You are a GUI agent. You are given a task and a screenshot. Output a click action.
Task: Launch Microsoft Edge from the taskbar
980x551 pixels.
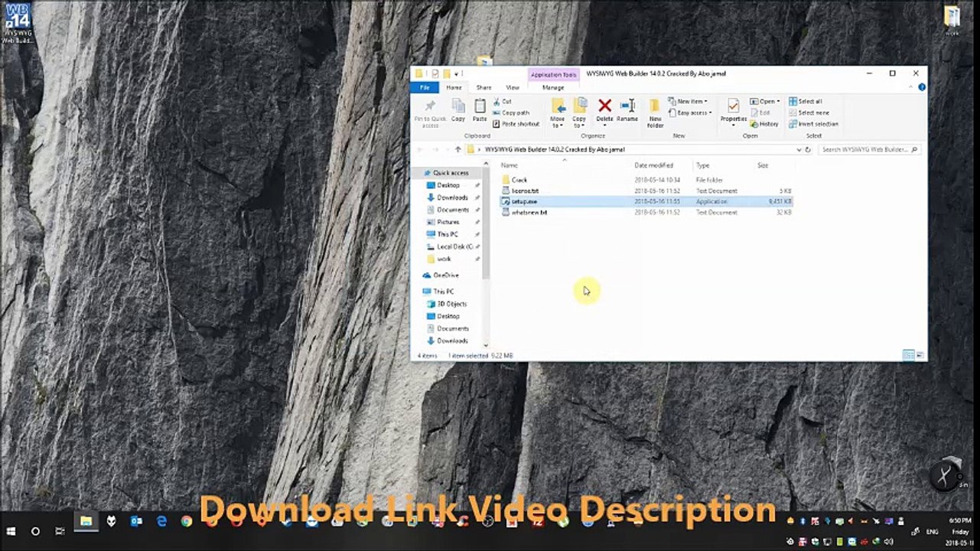click(161, 522)
